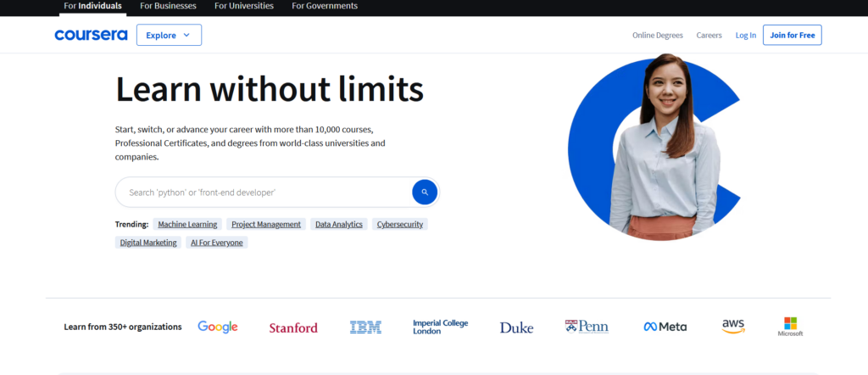
Task: Click the Penn logo
Action: 587,327
